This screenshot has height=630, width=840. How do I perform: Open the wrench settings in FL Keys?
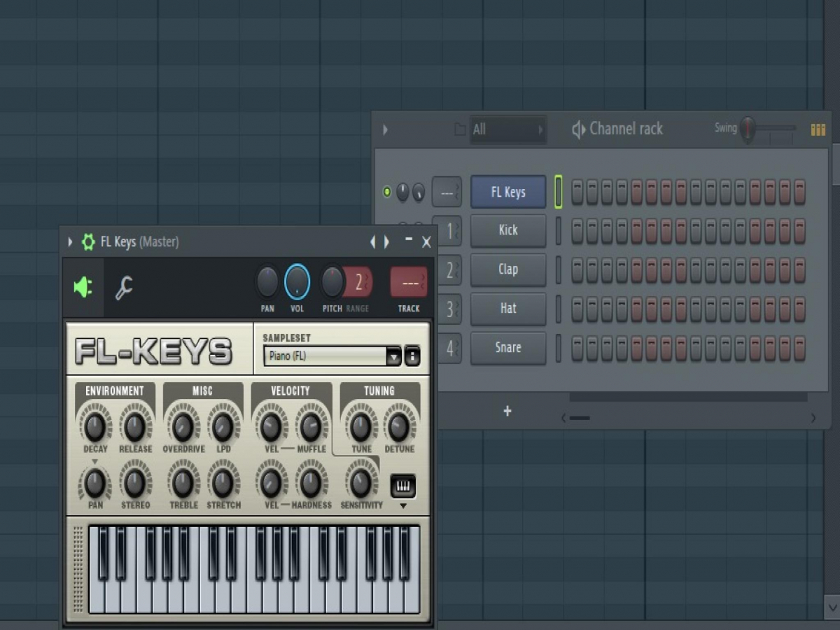pyautogui.click(x=124, y=288)
